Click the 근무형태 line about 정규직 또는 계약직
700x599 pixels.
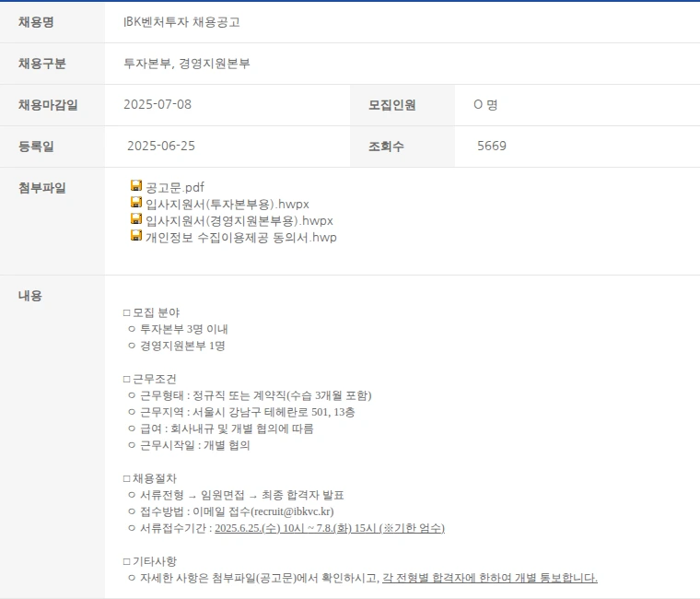click(x=256, y=395)
